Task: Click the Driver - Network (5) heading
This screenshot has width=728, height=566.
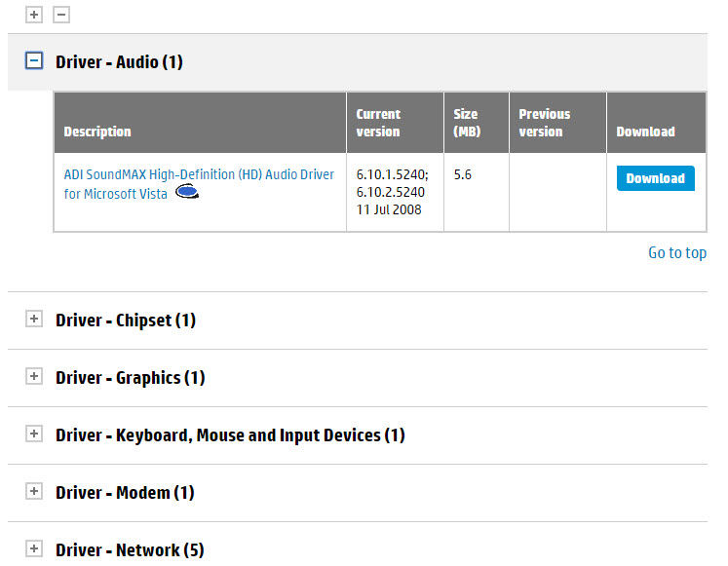Action: pyautogui.click(x=130, y=550)
